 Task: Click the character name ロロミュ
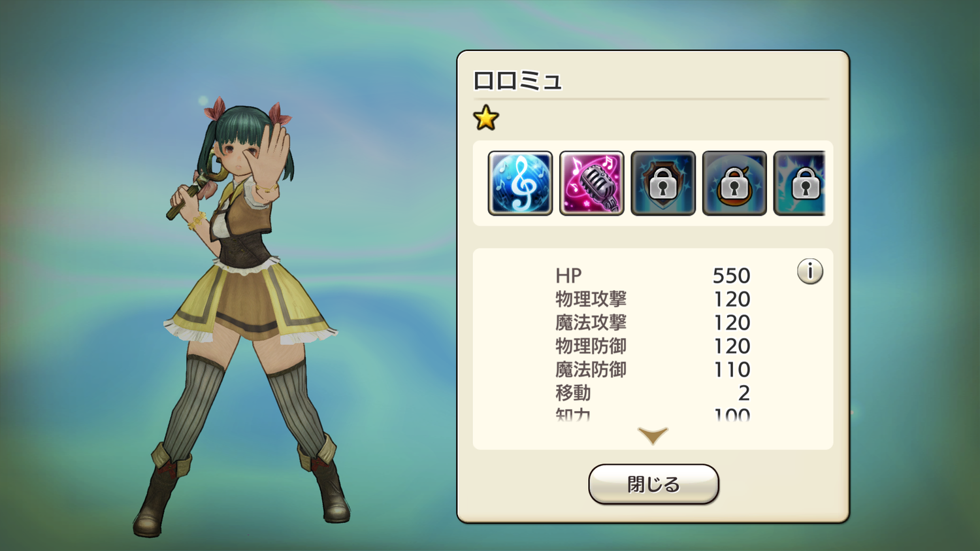coord(517,81)
